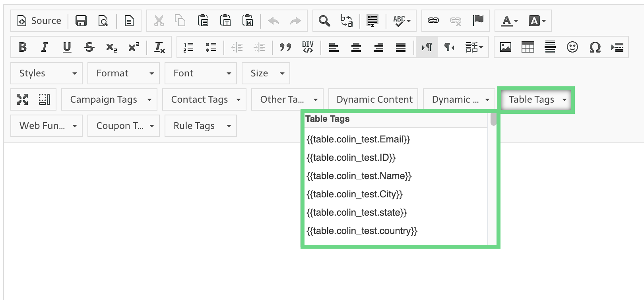Choose {{table.colin_test.City}} from the list

pos(355,194)
